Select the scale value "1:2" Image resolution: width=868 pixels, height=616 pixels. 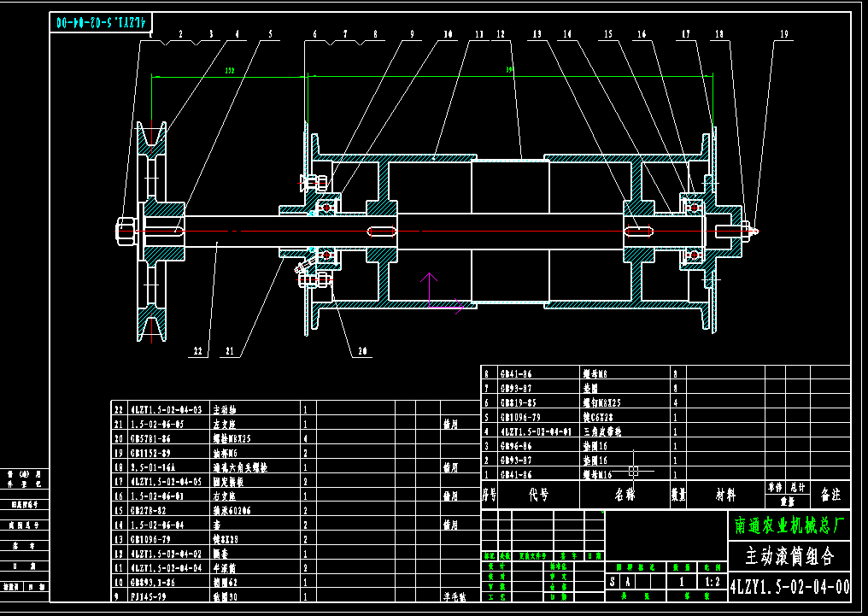pyautogui.click(x=713, y=582)
